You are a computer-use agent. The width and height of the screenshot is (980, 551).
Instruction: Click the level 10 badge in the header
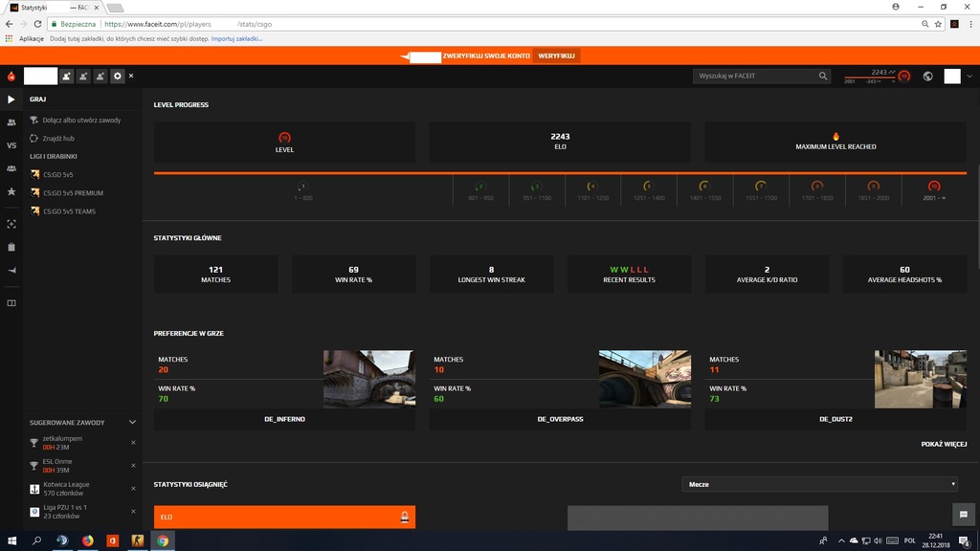[x=903, y=77]
